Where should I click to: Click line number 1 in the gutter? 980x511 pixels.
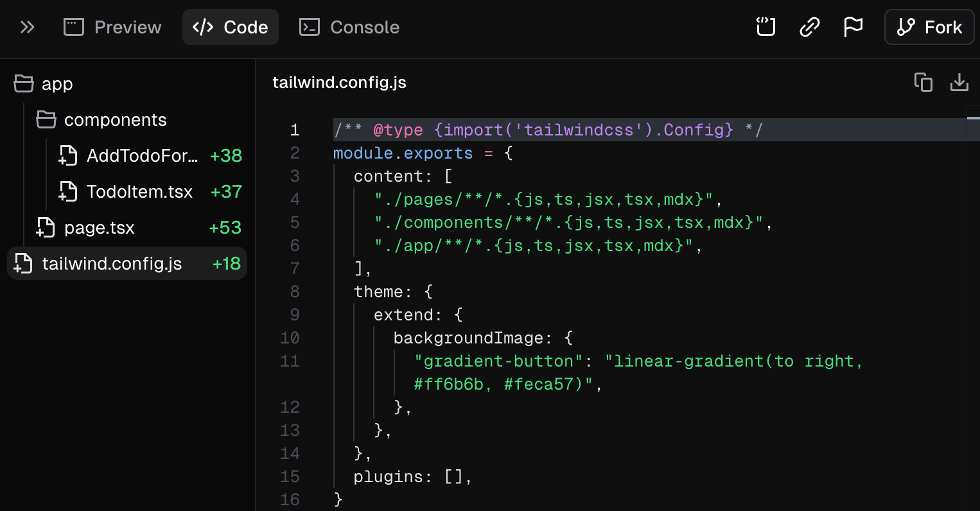[295, 130]
